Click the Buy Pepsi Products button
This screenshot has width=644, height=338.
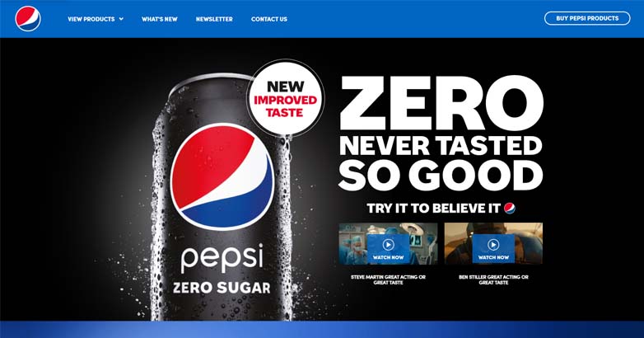(x=587, y=18)
